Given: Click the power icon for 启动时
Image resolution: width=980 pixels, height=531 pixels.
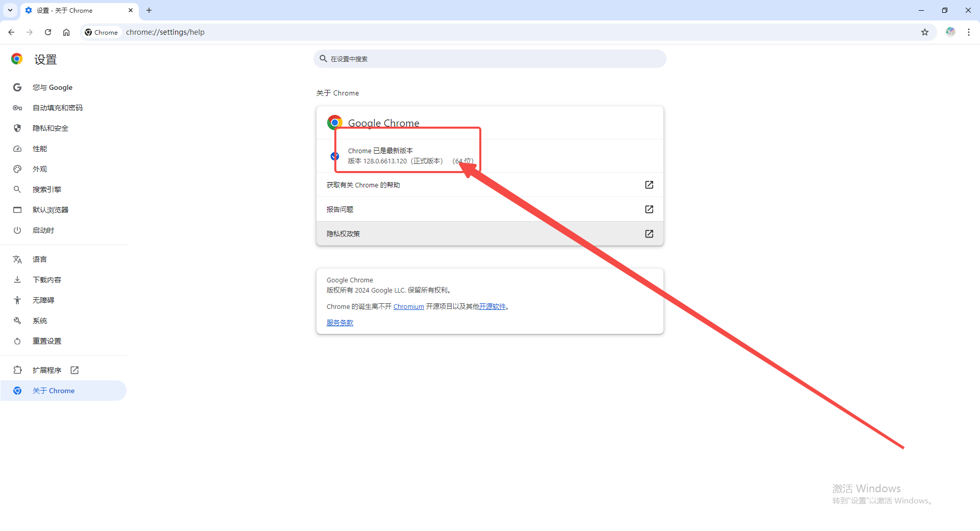Looking at the screenshot, I should point(17,230).
